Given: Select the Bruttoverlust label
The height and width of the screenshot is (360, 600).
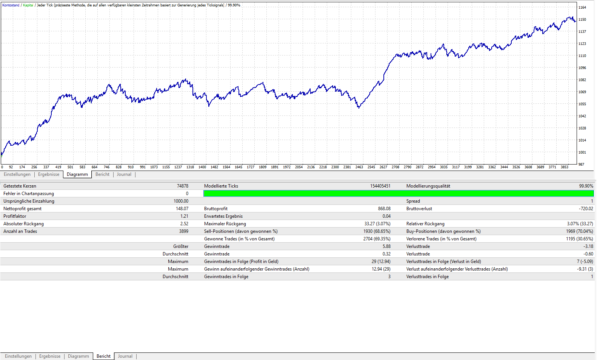Looking at the screenshot, I should [x=419, y=209].
